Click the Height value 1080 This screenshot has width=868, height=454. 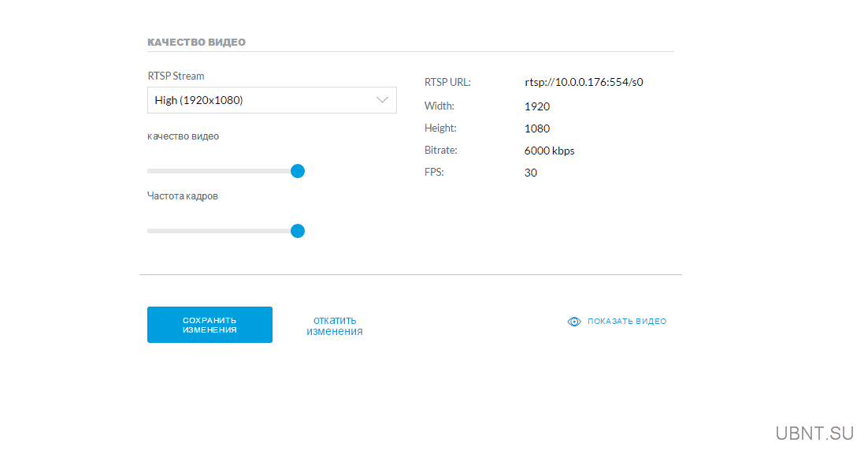click(537, 128)
